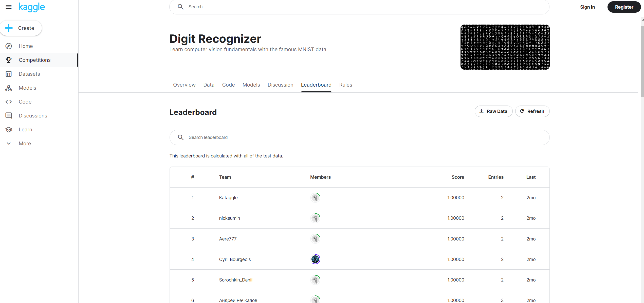Viewport: 644px width, 303px height.
Task: Click the Competitions trophy icon
Action: click(x=9, y=60)
